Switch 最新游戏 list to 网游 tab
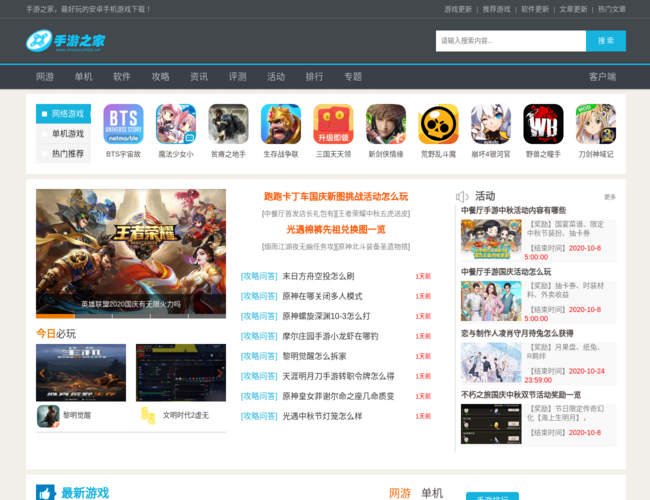The width and height of the screenshot is (650, 500). click(400, 493)
